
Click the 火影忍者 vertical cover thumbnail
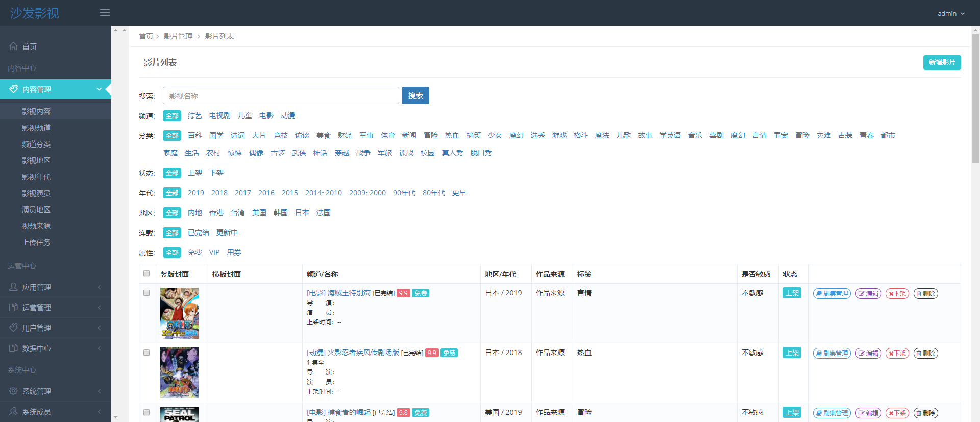179,373
